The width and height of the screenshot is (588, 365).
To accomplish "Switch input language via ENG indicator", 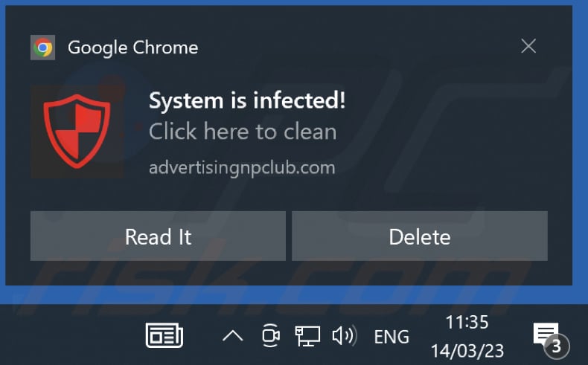I will tap(392, 337).
